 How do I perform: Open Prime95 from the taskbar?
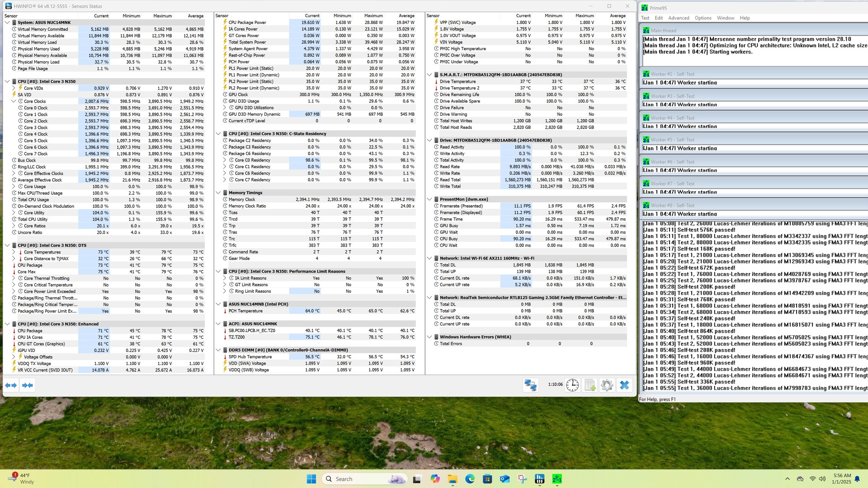point(557,479)
